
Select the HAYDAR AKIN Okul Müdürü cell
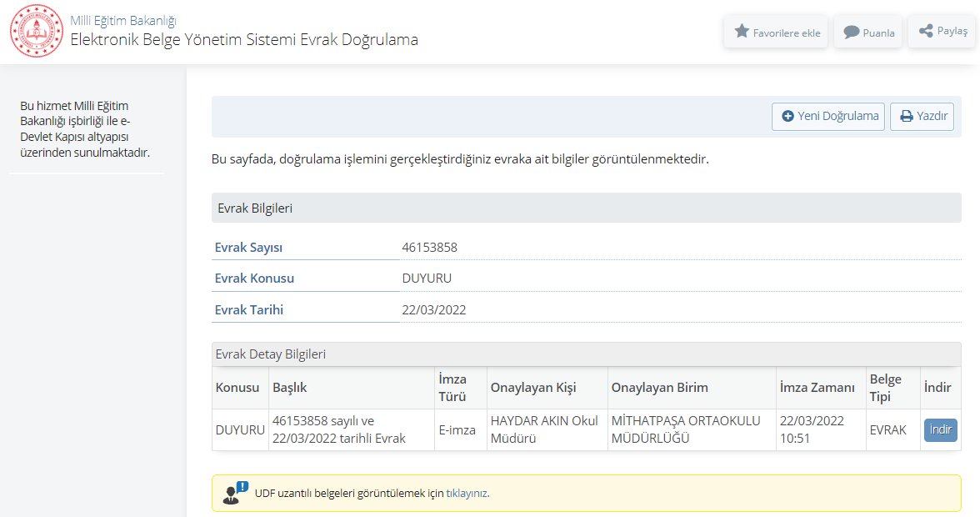pyautogui.click(x=544, y=429)
